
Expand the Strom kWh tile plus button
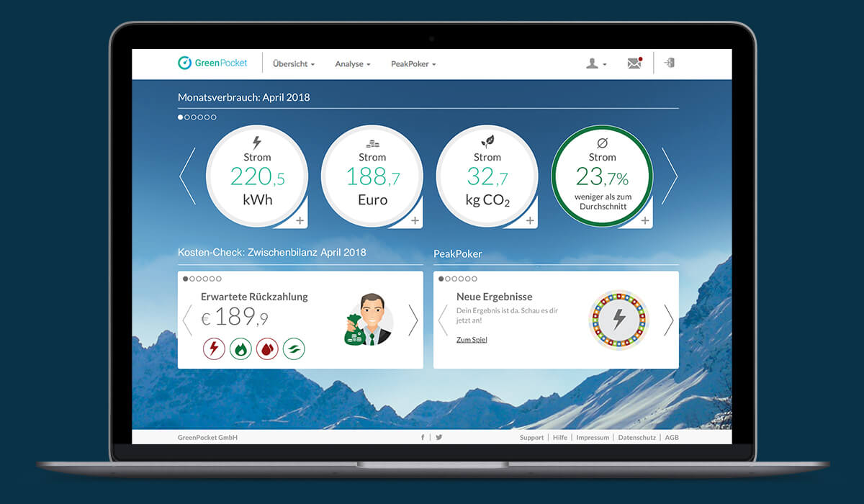(300, 220)
